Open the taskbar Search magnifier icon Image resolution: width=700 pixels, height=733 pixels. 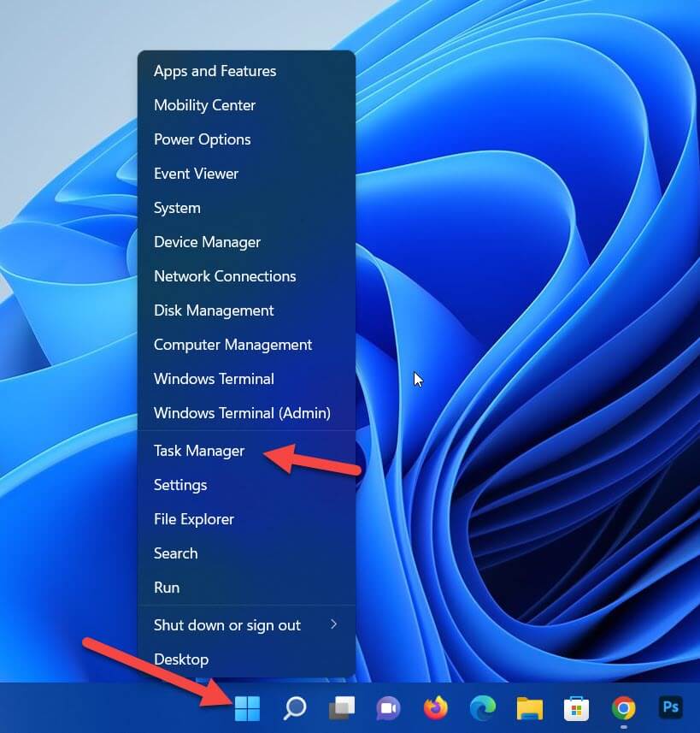(295, 708)
